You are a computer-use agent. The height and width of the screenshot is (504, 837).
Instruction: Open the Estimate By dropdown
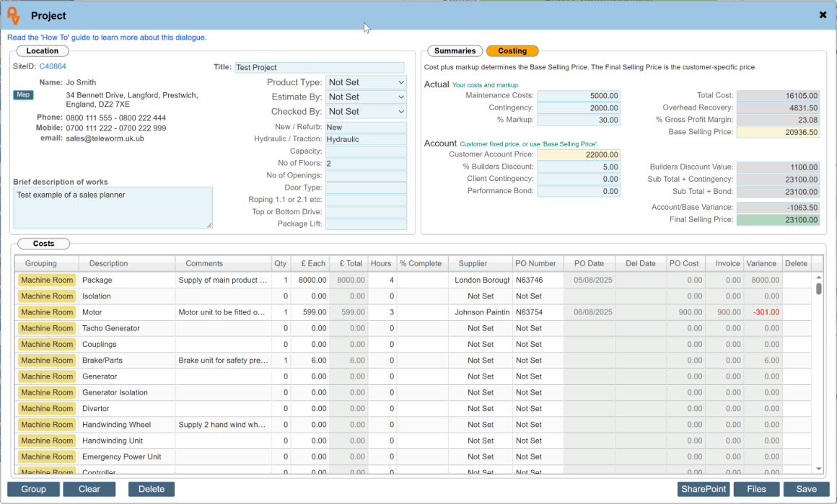point(367,97)
